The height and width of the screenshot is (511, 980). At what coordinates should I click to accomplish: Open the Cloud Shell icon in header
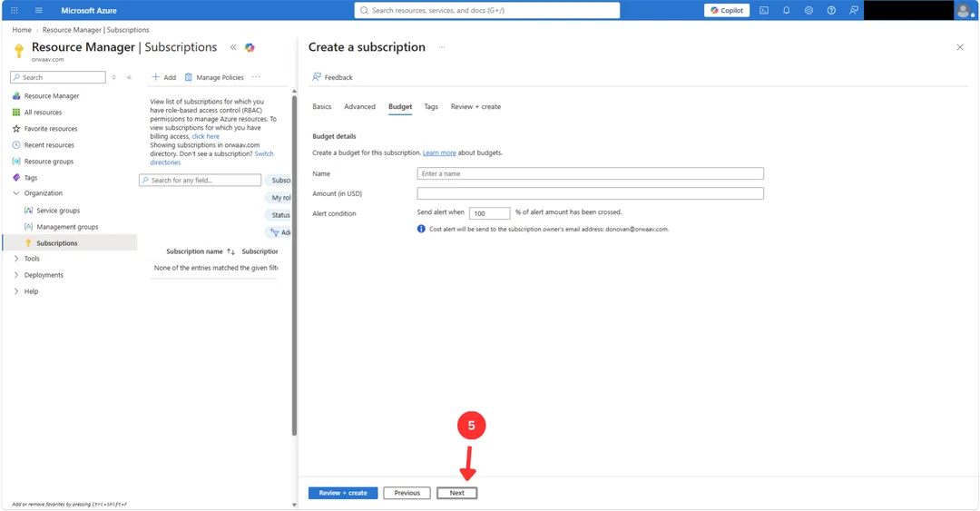pos(764,10)
